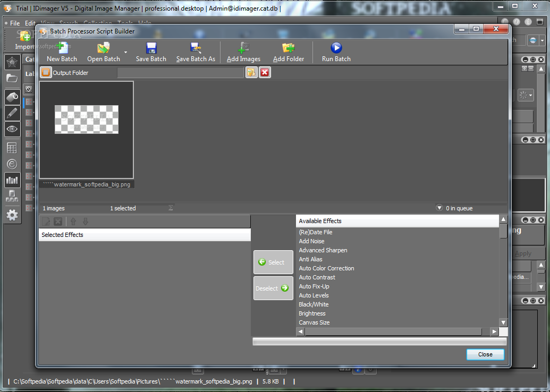550x392 pixels.
Task: Click the remove effect icon above Selected Effects
Action: pos(58,221)
